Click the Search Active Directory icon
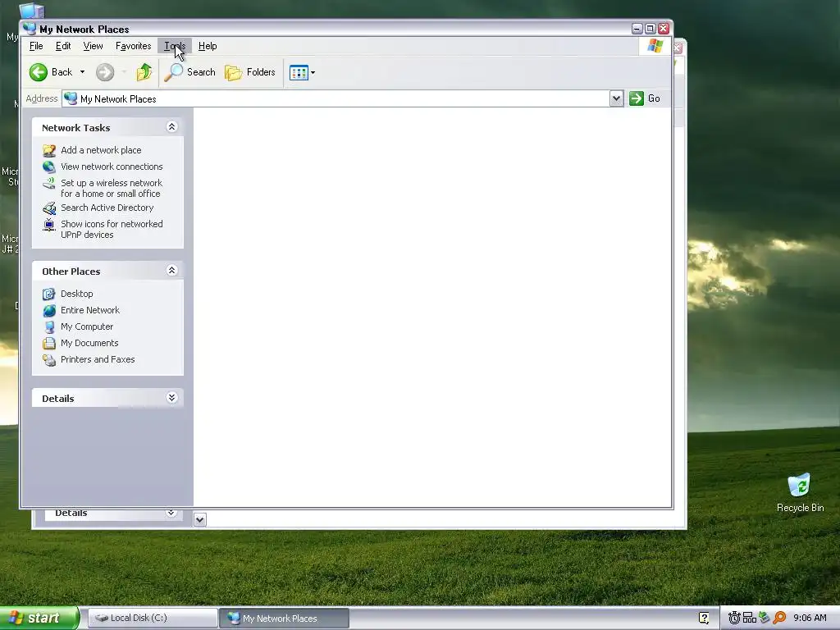Screen dimensions: 840x630 tap(49, 208)
